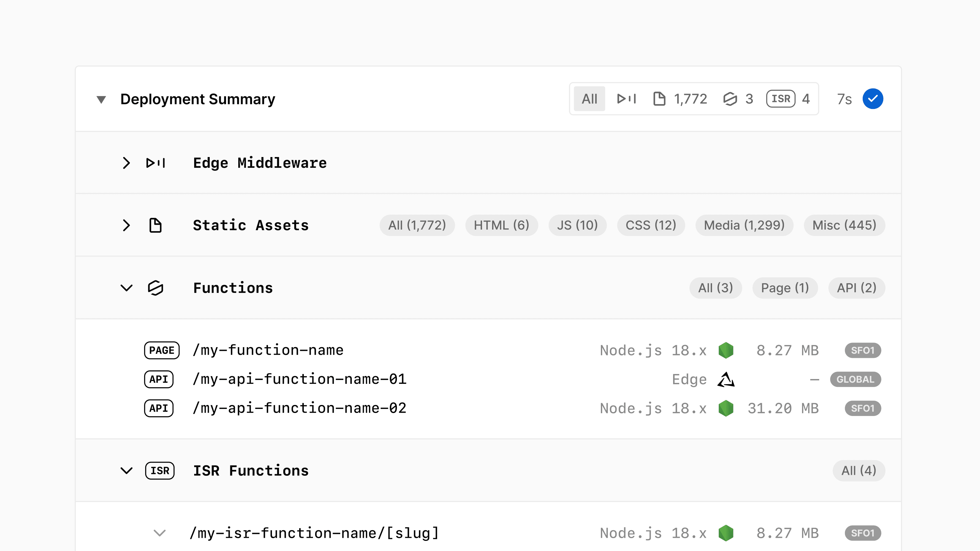
Task: Click the ISR badge icon in header
Action: tap(779, 99)
